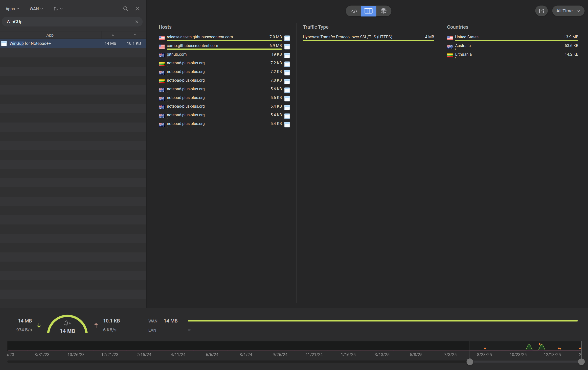Click app icon beside release-assets.githubusercontent.com
The width and height of the screenshot is (588, 370).
coord(287,38)
